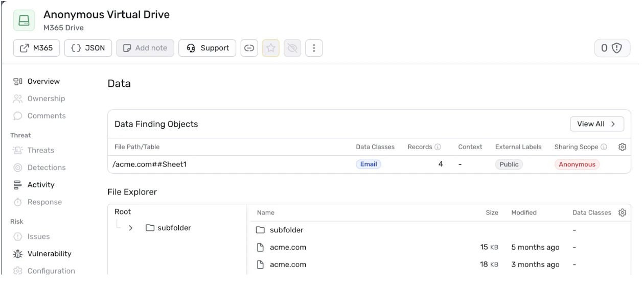Select subfolder in the Root tree
This screenshot has width=644, height=289.
point(168,228)
